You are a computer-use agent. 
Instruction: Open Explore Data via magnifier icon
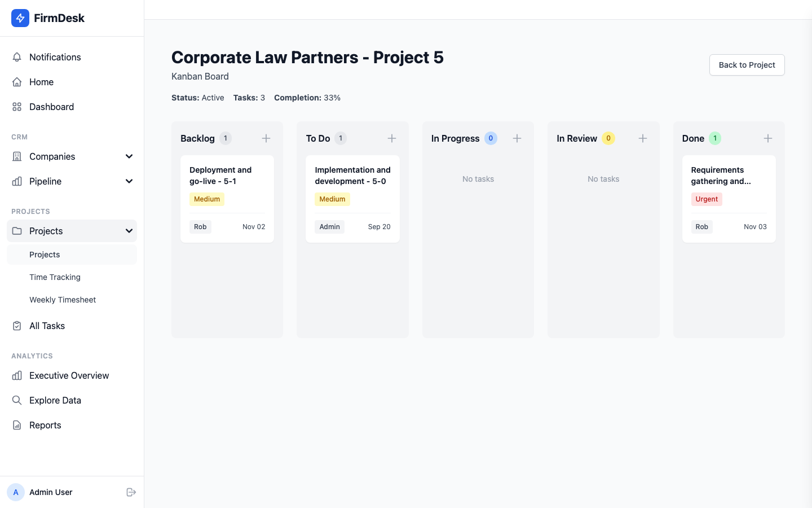pyautogui.click(x=17, y=400)
